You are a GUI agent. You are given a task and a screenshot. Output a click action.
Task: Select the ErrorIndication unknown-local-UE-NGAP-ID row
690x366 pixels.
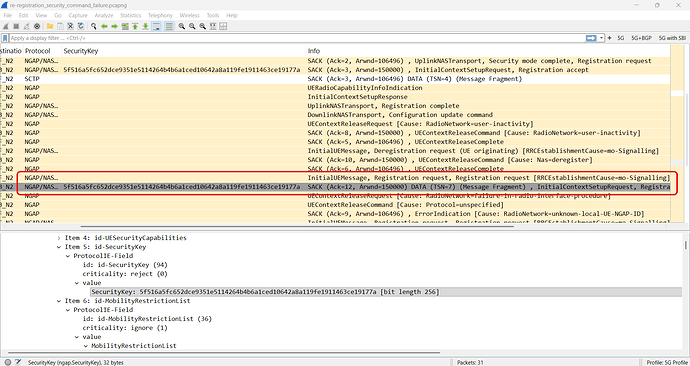pos(335,214)
